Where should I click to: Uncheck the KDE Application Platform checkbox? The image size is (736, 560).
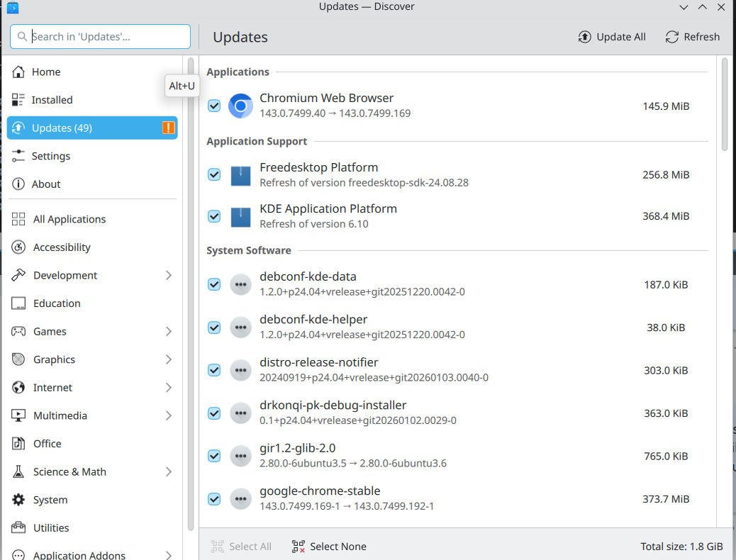(214, 216)
